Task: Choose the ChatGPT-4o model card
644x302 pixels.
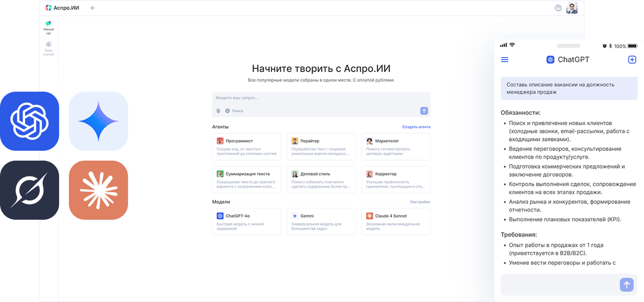Action: pos(247,221)
